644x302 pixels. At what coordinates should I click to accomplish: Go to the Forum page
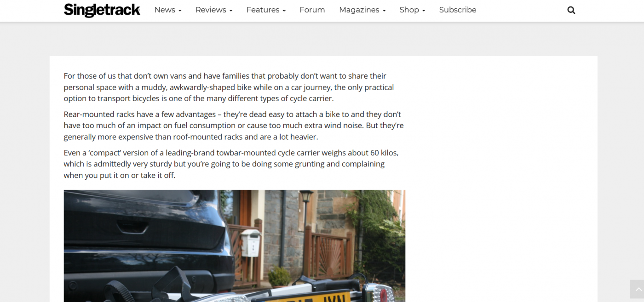[x=312, y=10]
